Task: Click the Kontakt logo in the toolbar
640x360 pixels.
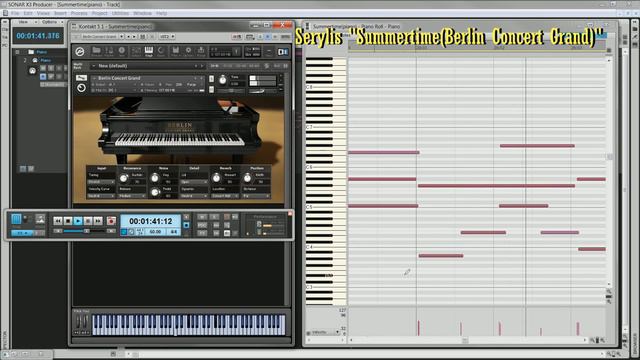Action: pyautogui.click(x=80, y=51)
